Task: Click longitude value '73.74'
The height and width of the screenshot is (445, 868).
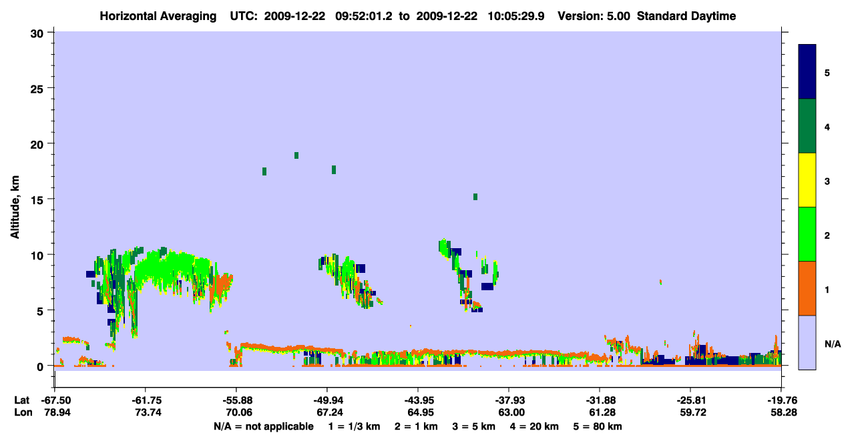Action: (148, 412)
